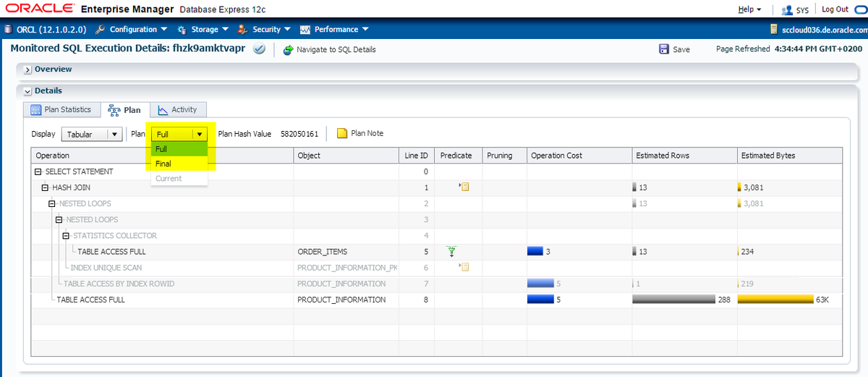The width and height of the screenshot is (868, 377).
Task: Click Navigate to SQL Details link
Action: click(336, 50)
